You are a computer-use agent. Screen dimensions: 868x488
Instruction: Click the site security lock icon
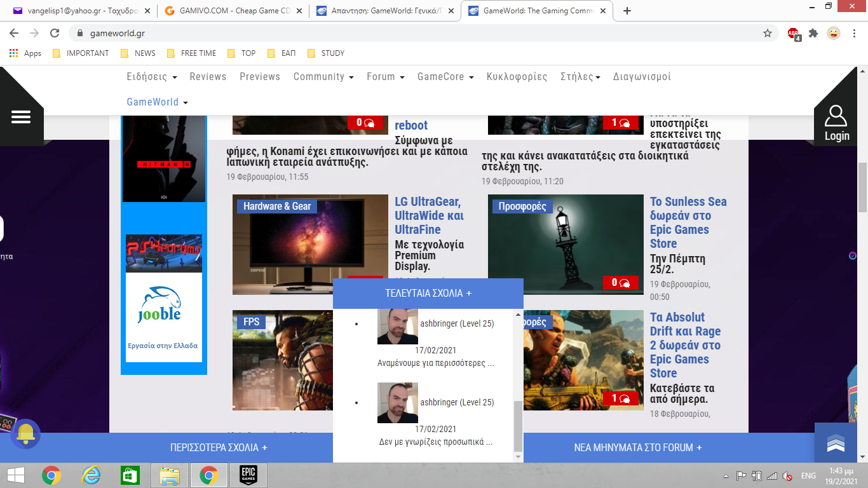coord(80,33)
